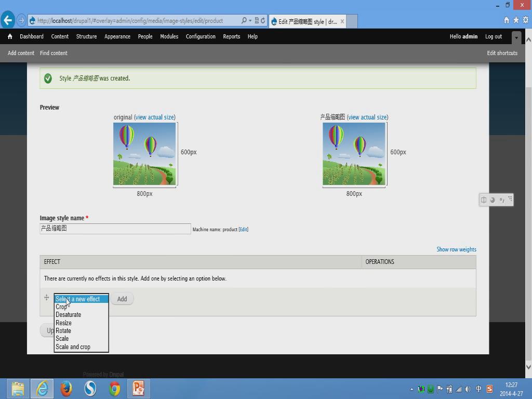Image resolution: width=532 pixels, height=399 pixels.
Task: Click the keyboard grid icon in the floating toolbar
Action: click(510, 199)
